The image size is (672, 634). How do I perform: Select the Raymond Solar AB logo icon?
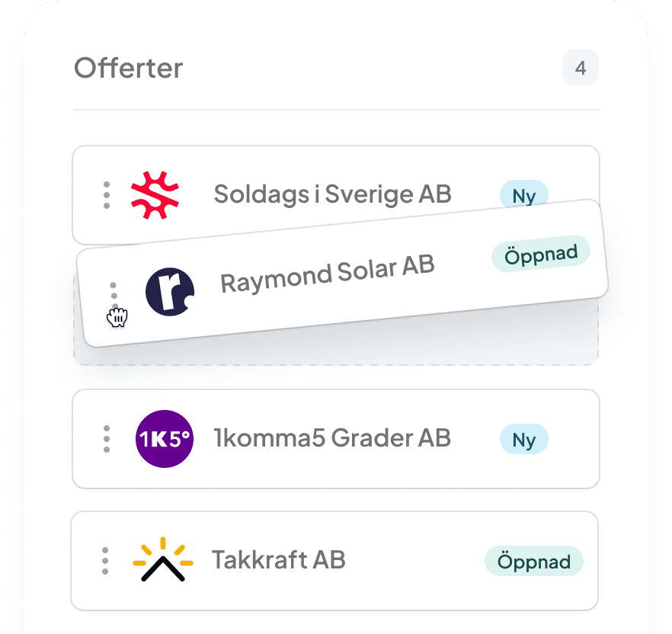169,292
